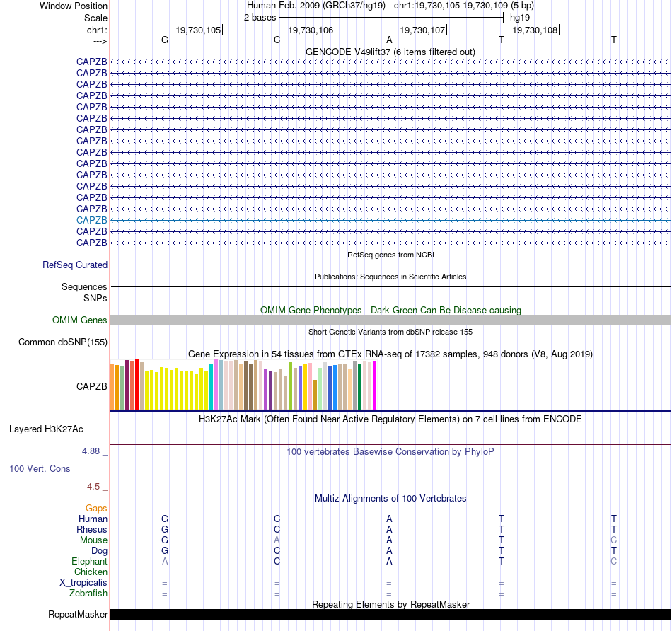The image size is (672, 631).
Task: Click the mismatched A in the Mouse row
Action: coord(277,540)
